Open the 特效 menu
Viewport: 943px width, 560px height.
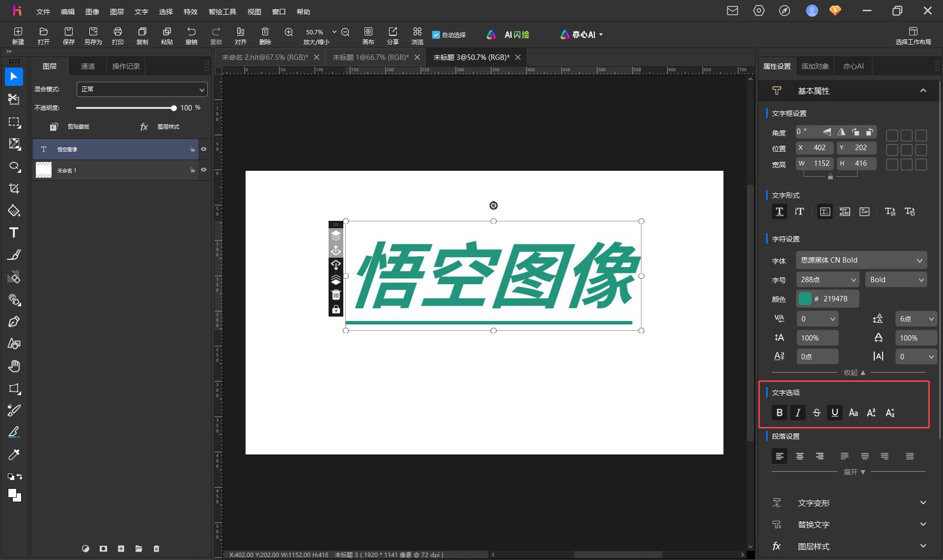pyautogui.click(x=191, y=12)
